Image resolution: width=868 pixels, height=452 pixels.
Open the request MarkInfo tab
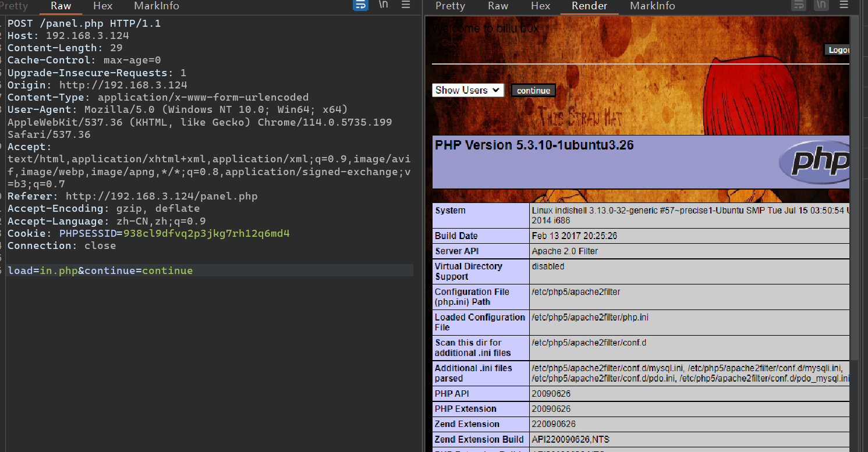156,6
